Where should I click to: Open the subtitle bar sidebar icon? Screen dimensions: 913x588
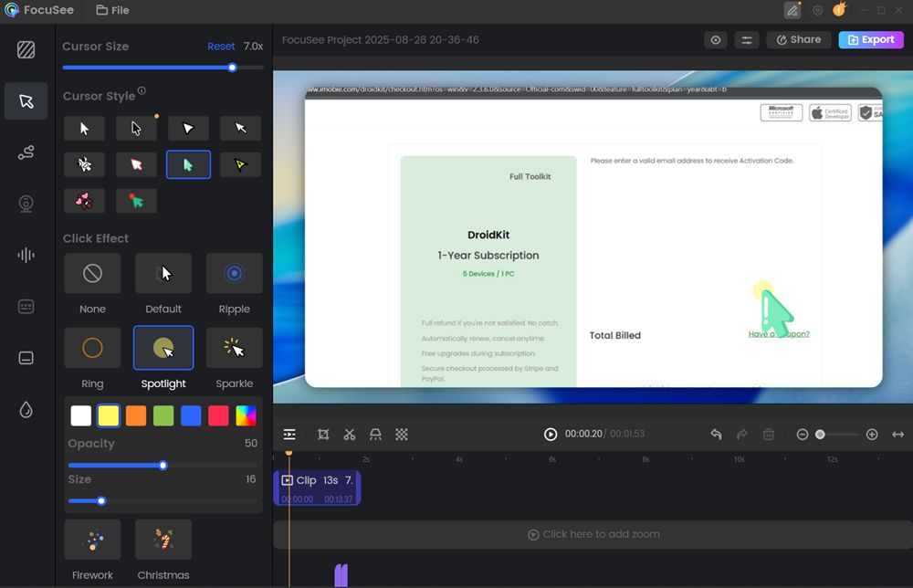26,358
